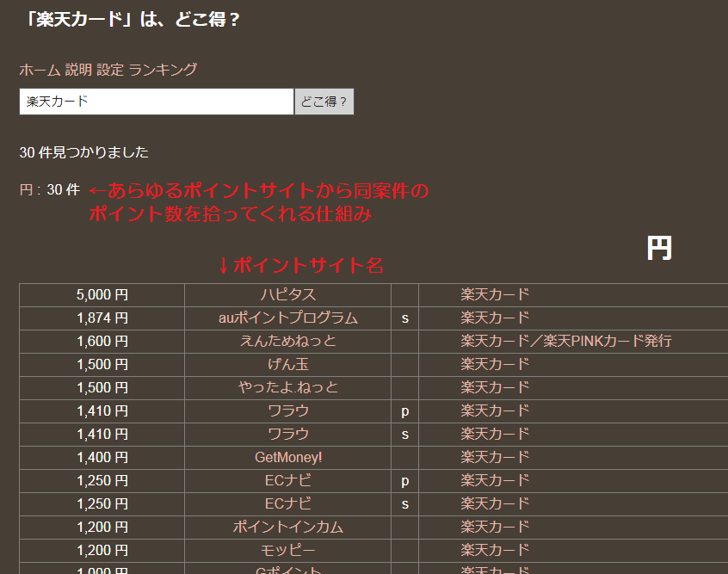Viewport: 728px width, 574px height.
Task: Click the p mark in the ECナビ row
Action: coord(404,482)
